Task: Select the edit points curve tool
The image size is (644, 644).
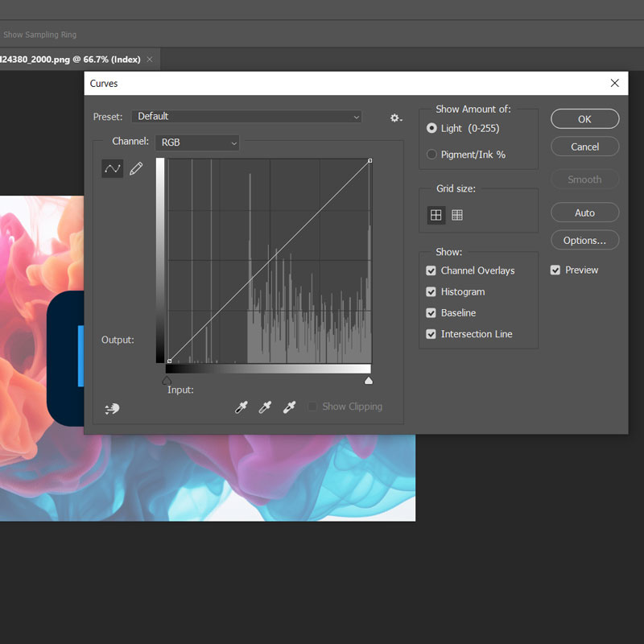Action: [113, 168]
